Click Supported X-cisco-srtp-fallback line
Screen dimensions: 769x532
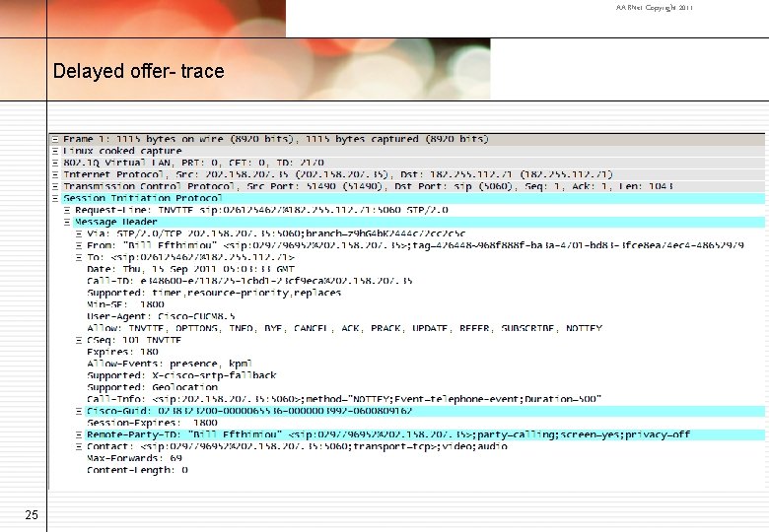coord(181,375)
